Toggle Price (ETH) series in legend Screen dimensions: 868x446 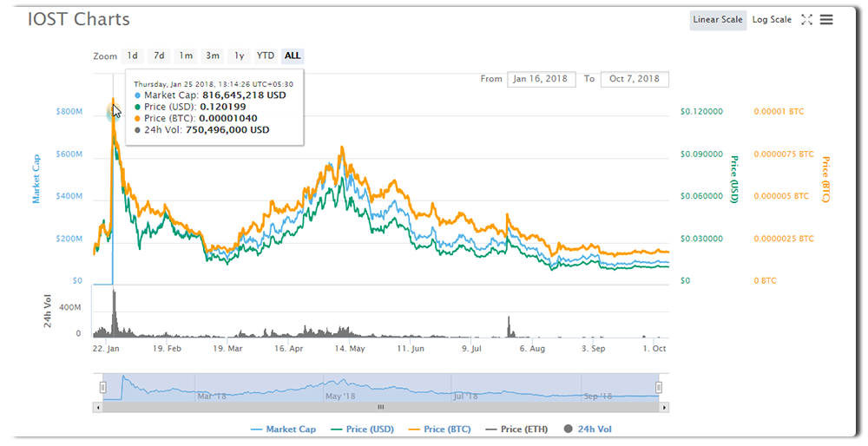point(516,429)
